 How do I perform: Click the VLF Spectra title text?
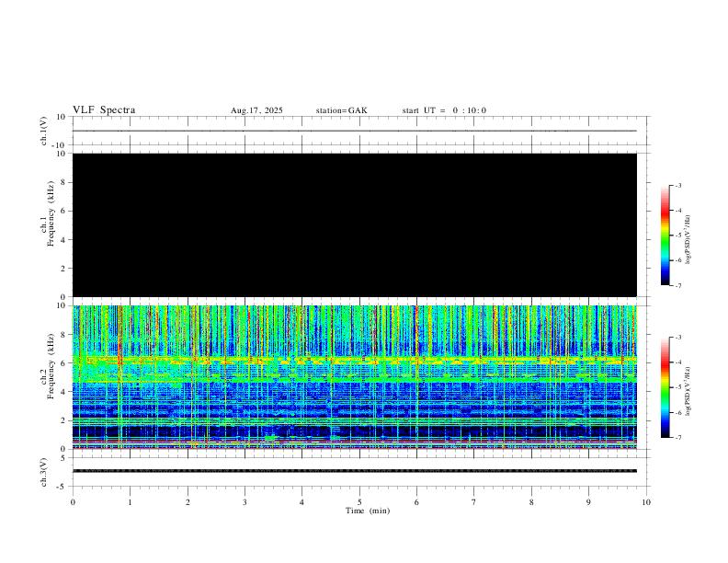point(104,110)
